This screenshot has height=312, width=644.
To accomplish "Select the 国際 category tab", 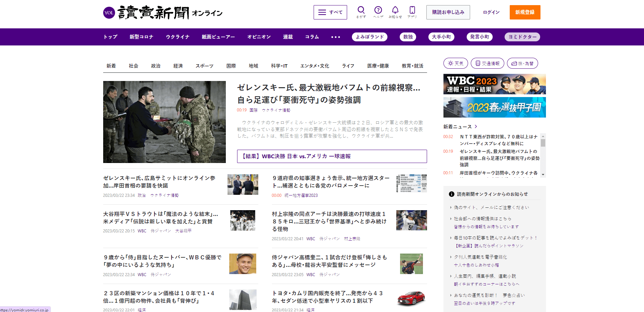I will tap(231, 66).
